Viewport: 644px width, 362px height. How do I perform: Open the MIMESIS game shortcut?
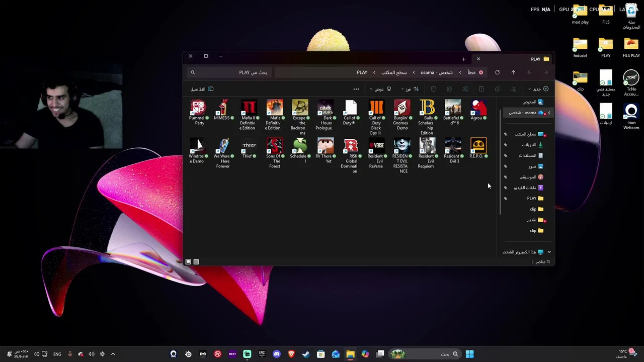[223, 110]
